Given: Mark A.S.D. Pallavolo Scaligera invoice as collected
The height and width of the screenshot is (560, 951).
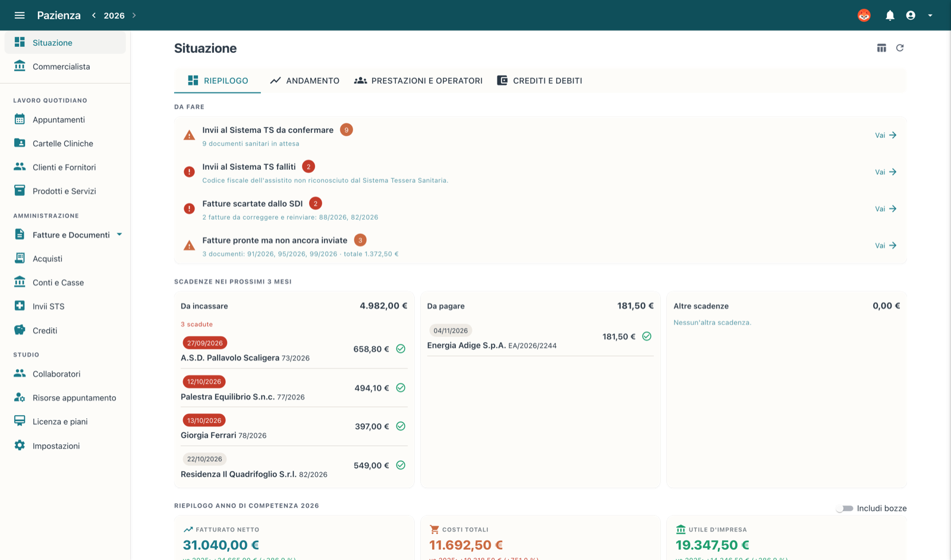Looking at the screenshot, I should coord(401,349).
